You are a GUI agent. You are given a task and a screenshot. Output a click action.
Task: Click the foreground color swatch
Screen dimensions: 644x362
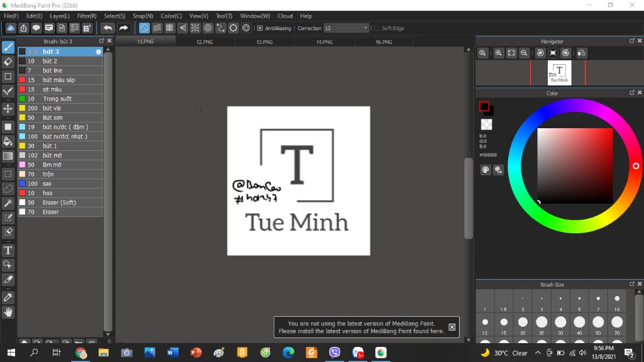[484, 106]
